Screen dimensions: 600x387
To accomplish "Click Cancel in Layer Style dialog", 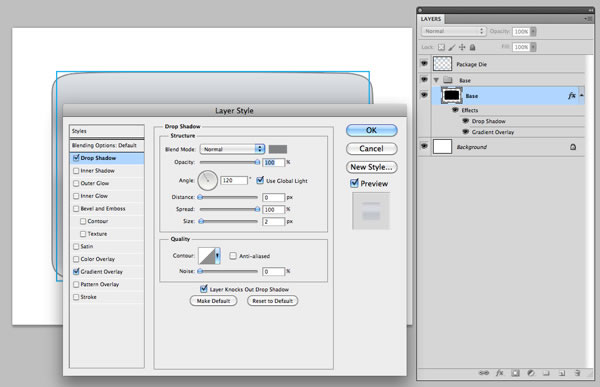I will pos(372,149).
